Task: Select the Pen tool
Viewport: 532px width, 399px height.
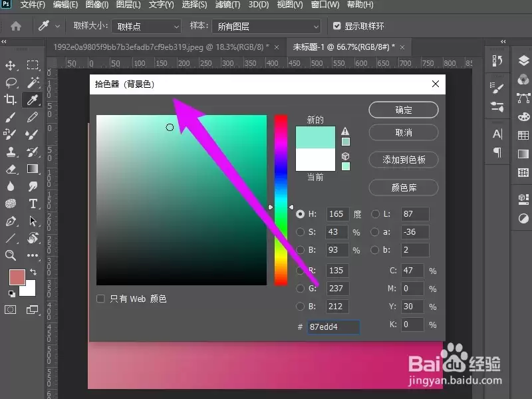Action: (x=11, y=221)
